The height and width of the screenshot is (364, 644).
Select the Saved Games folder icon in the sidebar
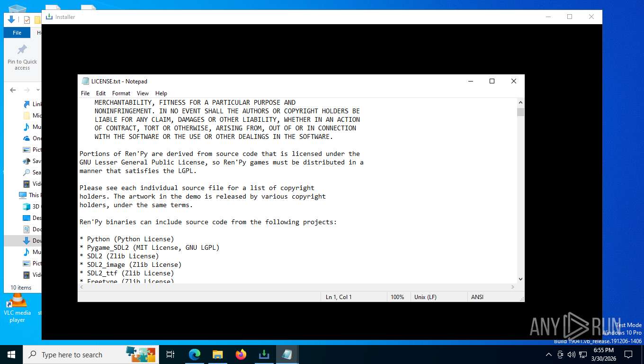[27, 161]
